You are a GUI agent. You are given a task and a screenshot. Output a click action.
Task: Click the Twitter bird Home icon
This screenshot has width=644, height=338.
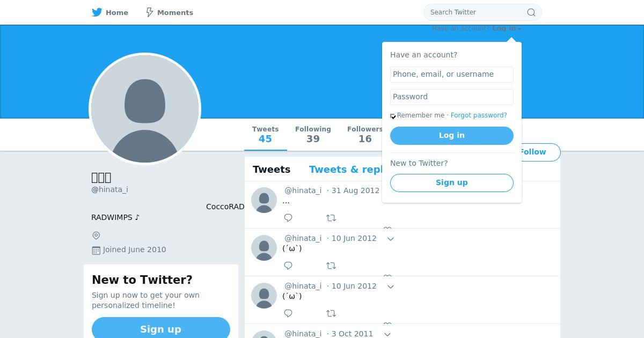click(x=97, y=12)
